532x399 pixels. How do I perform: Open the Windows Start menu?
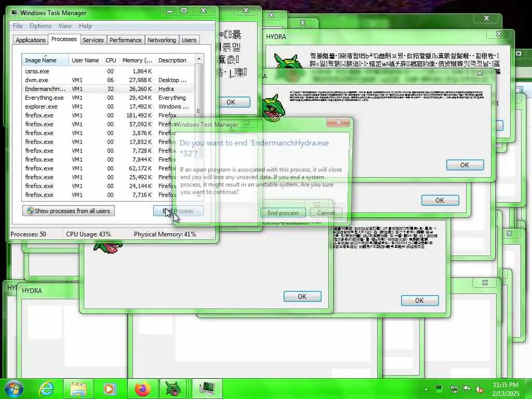[14, 389]
